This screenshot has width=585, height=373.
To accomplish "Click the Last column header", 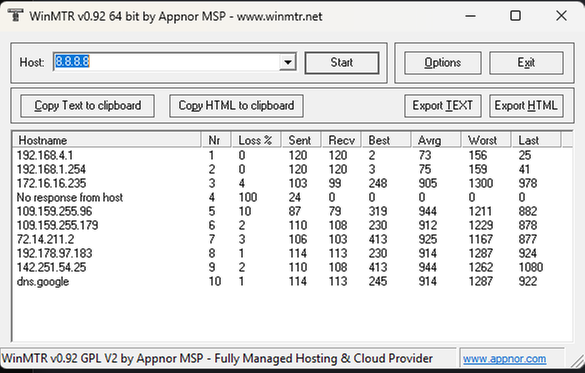I will point(536,140).
